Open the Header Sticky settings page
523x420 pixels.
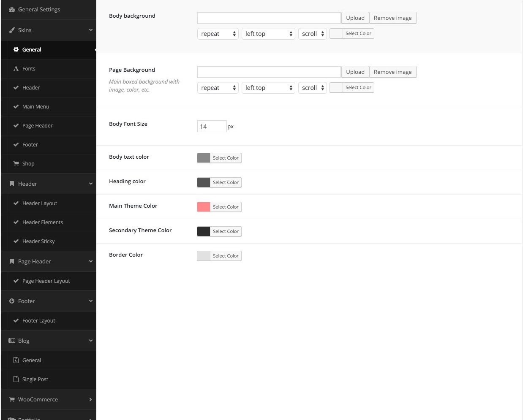[x=38, y=241]
